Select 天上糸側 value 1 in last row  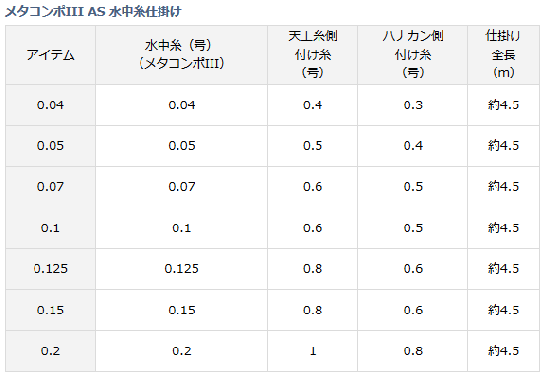point(313,351)
